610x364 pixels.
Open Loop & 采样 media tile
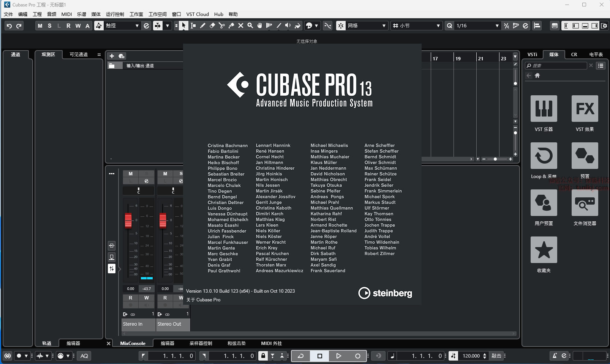[544, 156]
